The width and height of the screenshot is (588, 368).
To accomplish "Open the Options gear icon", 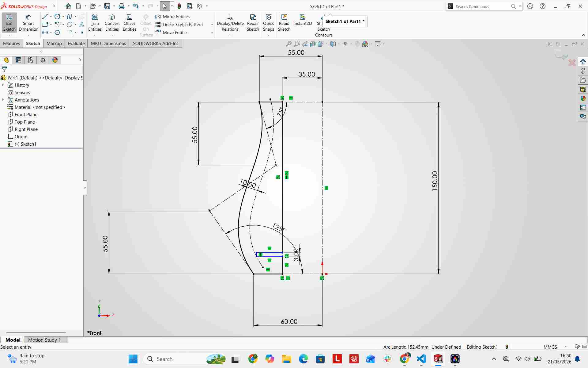I will coord(199,6).
